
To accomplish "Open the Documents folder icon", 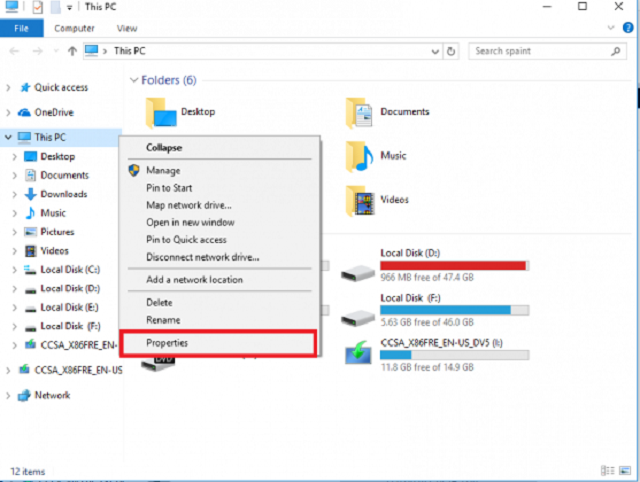I will 359,113.
